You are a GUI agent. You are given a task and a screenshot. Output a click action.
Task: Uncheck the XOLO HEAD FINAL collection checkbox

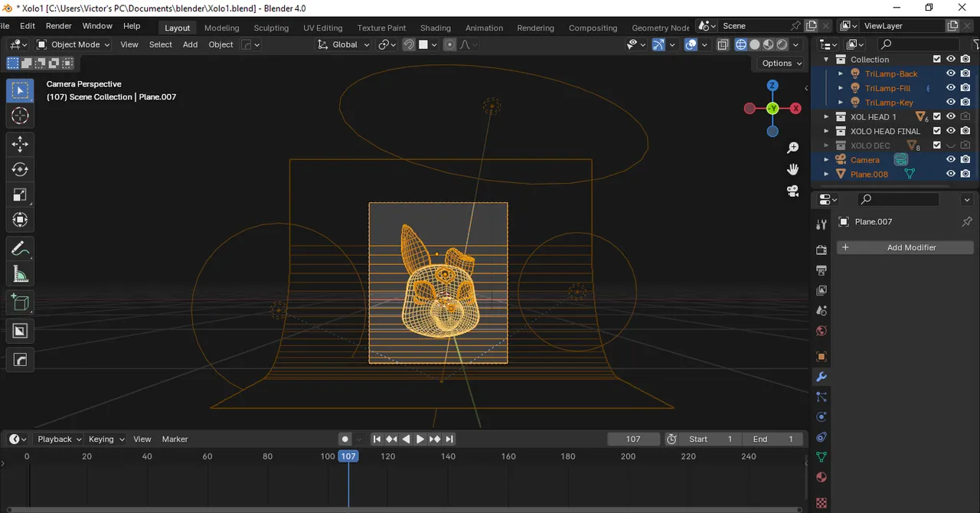[x=936, y=131]
